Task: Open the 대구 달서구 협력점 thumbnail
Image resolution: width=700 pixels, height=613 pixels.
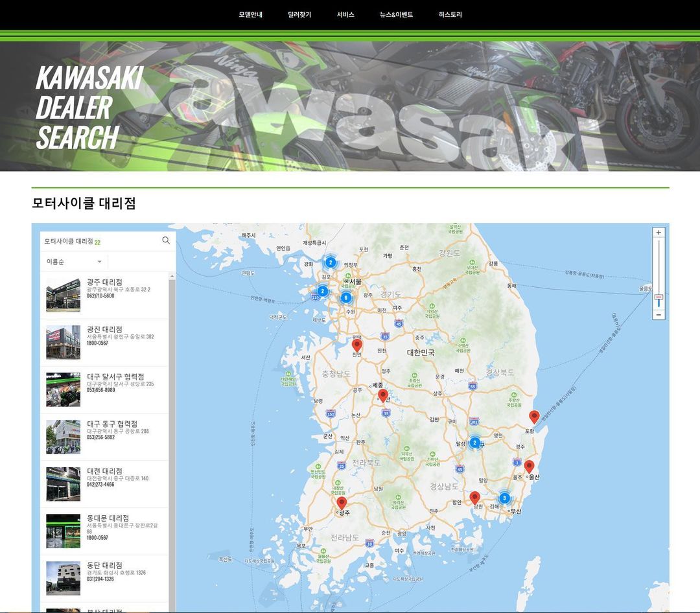Action: click(64, 389)
